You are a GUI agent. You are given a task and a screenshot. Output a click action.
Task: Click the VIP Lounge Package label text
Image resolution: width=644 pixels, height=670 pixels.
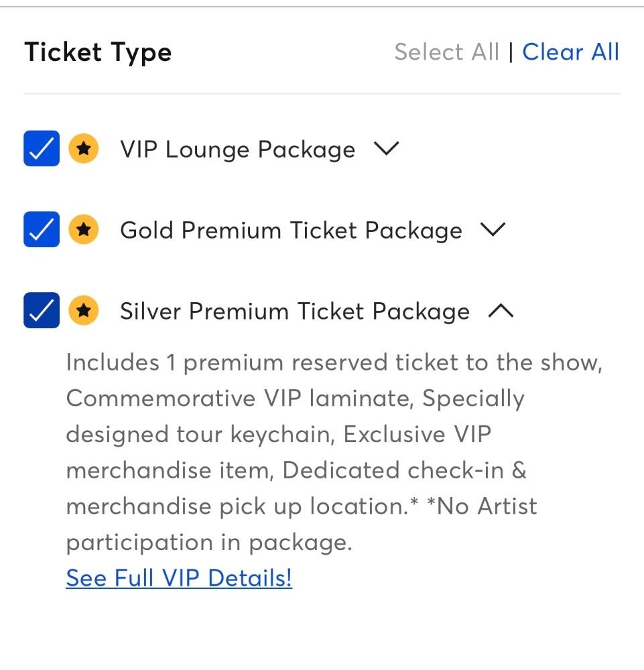tap(237, 149)
